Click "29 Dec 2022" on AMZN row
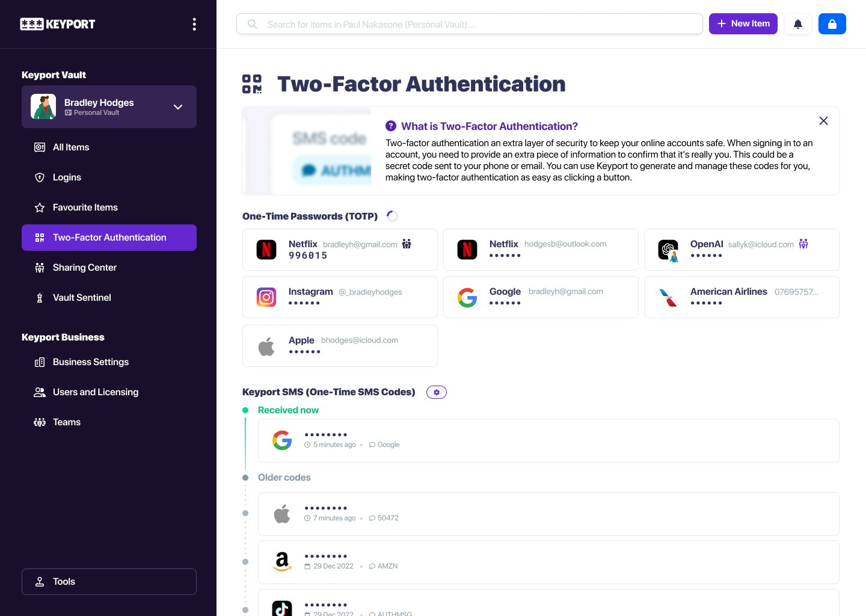Image resolution: width=866 pixels, height=616 pixels. tap(333, 566)
